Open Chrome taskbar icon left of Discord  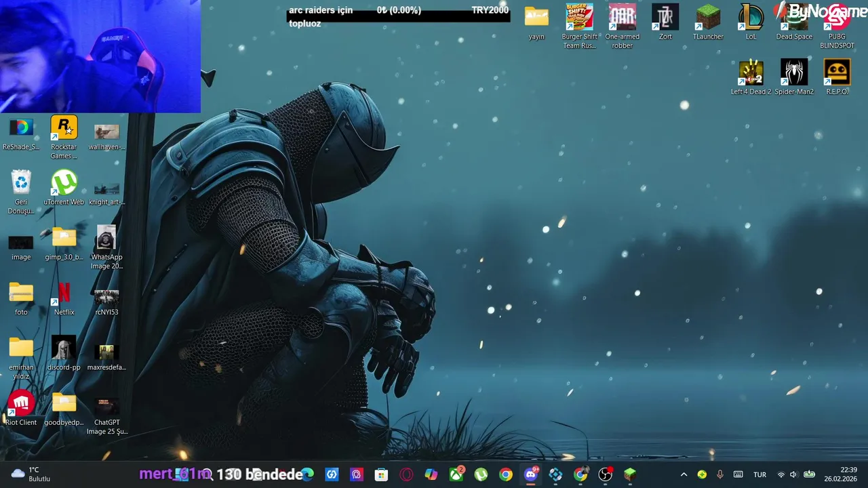click(x=506, y=474)
